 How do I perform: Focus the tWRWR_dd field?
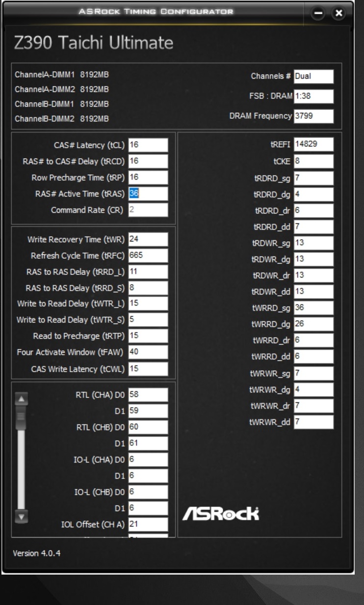click(314, 422)
